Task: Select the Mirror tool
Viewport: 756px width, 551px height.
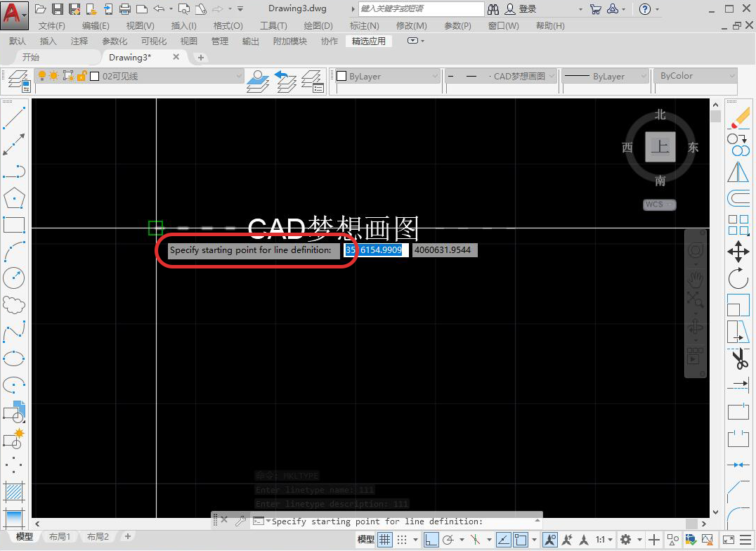Action: click(x=738, y=171)
